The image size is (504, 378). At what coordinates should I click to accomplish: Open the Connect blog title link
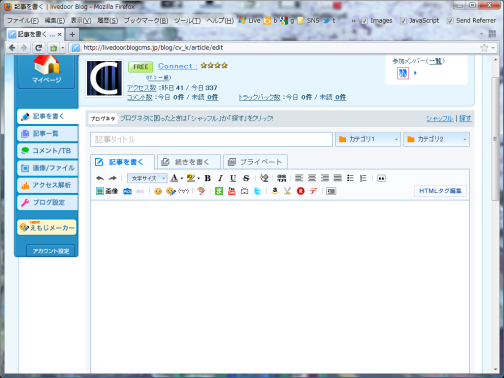tap(177, 66)
